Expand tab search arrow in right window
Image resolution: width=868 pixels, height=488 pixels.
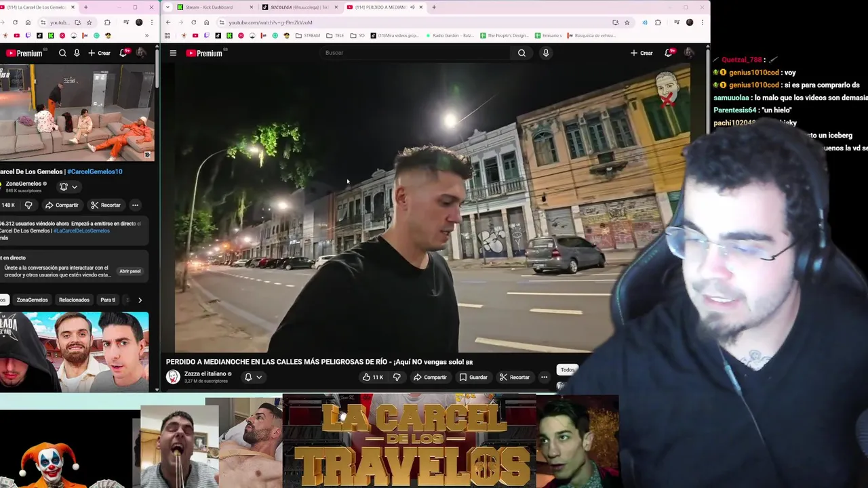tap(167, 7)
